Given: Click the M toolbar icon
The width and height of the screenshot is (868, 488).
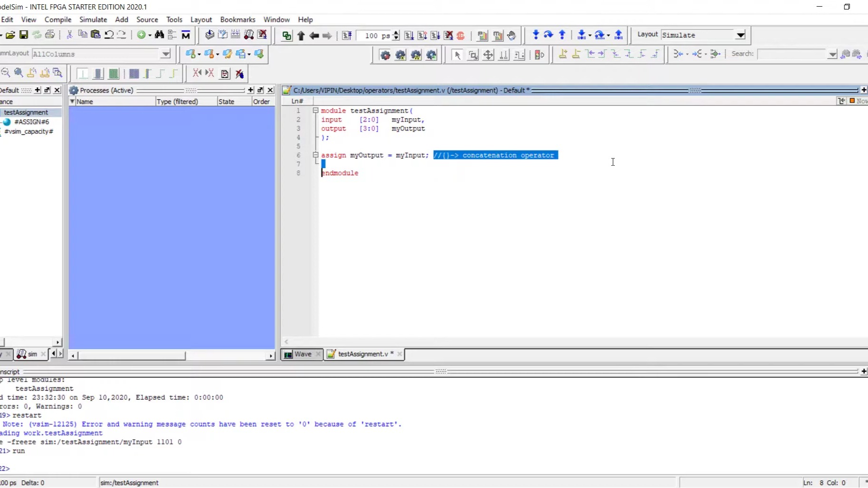Looking at the screenshot, I should (x=186, y=35).
